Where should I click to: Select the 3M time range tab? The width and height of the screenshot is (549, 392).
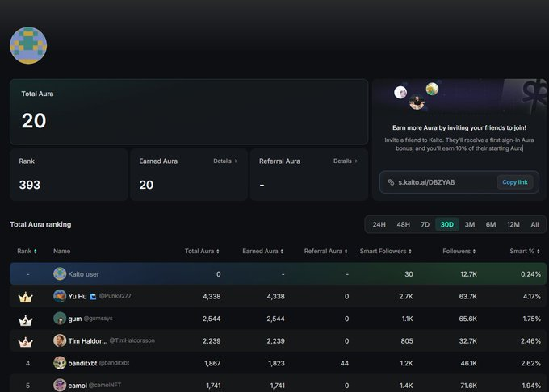pyautogui.click(x=470, y=224)
